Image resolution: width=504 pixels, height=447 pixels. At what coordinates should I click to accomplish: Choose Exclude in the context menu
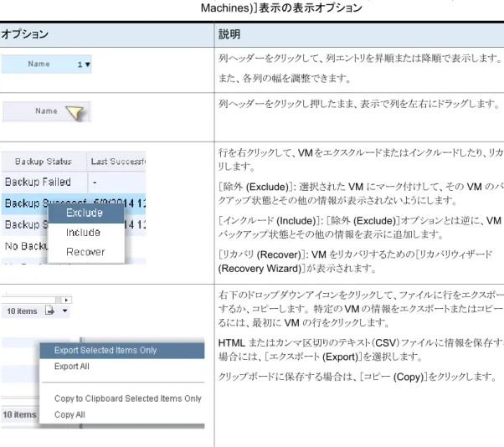[x=86, y=213]
